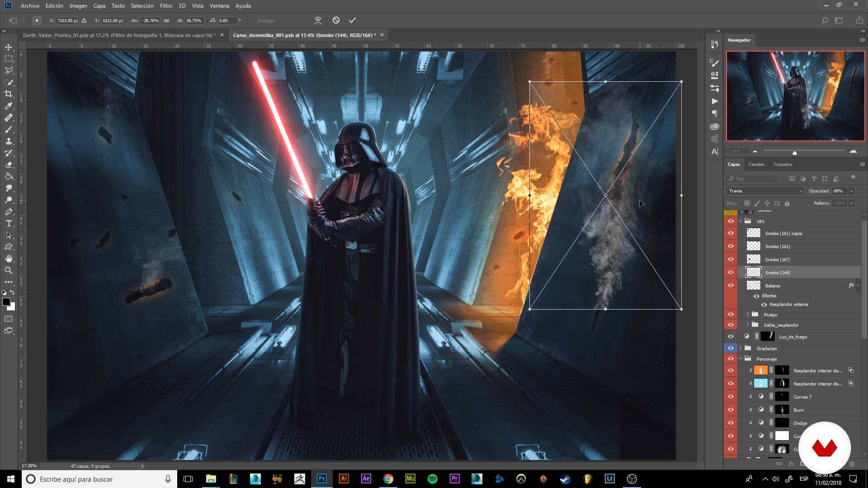
Task: Select the Horizontal Type tool
Action: coord(9,223)
